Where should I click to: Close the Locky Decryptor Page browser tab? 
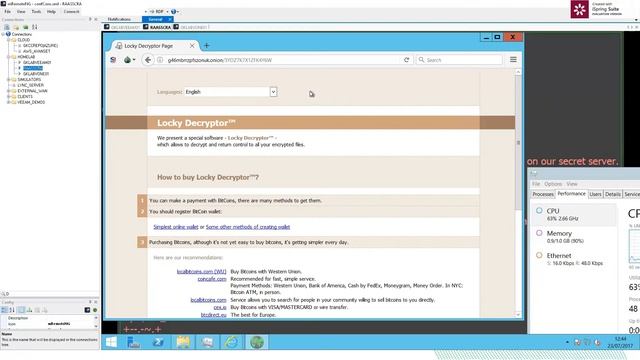192,46
